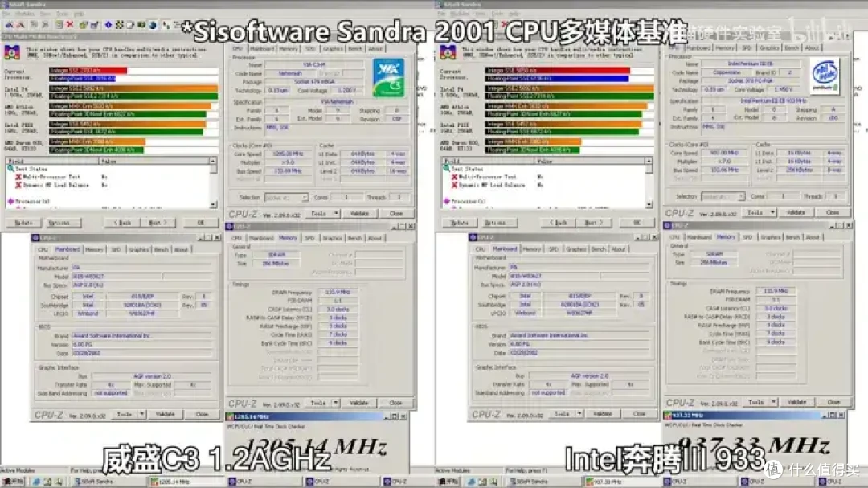Expand Tools arrow in VIA C3 CPU-Z window
Screen dimensions: 868x488
336,213
